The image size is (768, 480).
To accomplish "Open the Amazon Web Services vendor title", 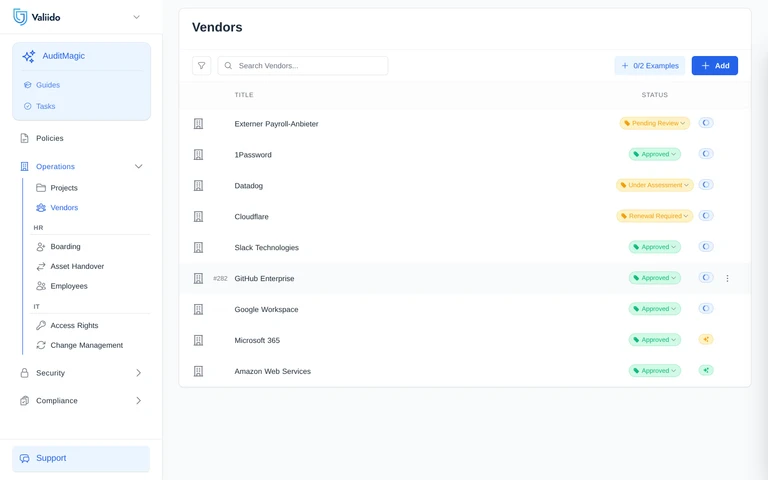I will click(x=272, y=371).
